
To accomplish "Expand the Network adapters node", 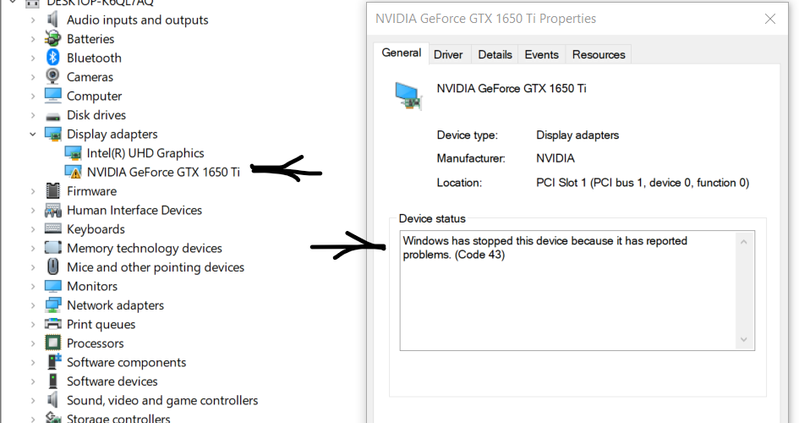I will coord(33,305).
